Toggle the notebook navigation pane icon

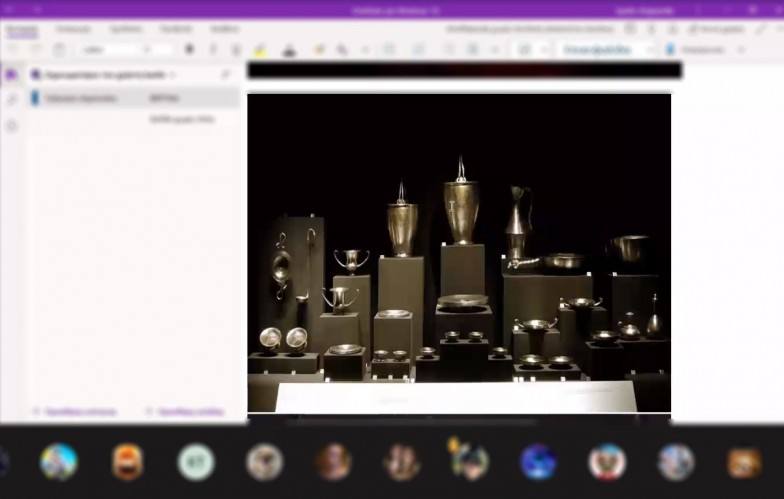(x=12, y=74)
